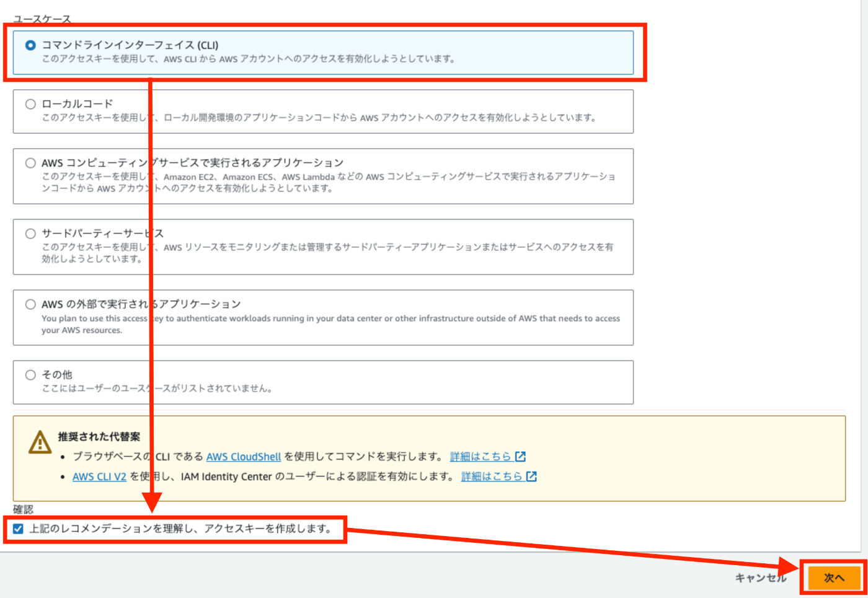Choose the その他 use case radio button
The height and width of the screenshot is (598, 868).
[30, 375]
